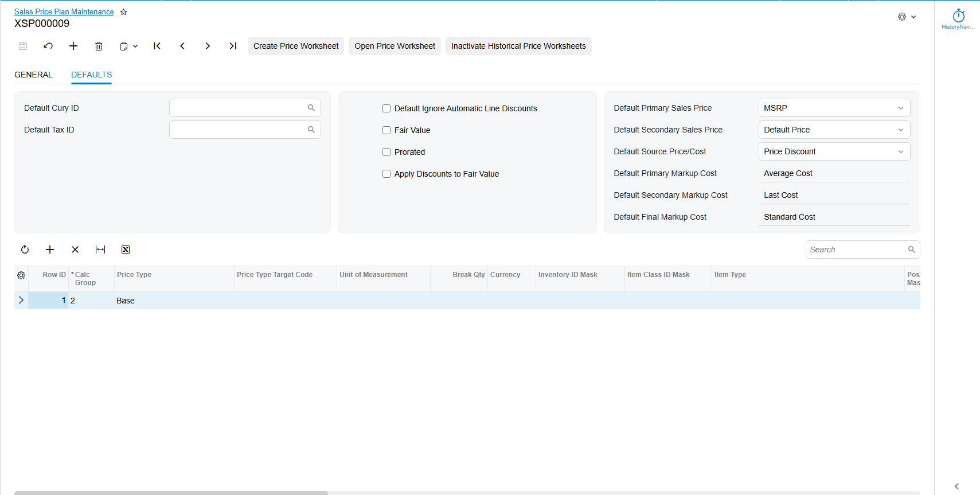Click the magnifier in the grid Search box
980x495 pixels.
click(x=911, y=250)
